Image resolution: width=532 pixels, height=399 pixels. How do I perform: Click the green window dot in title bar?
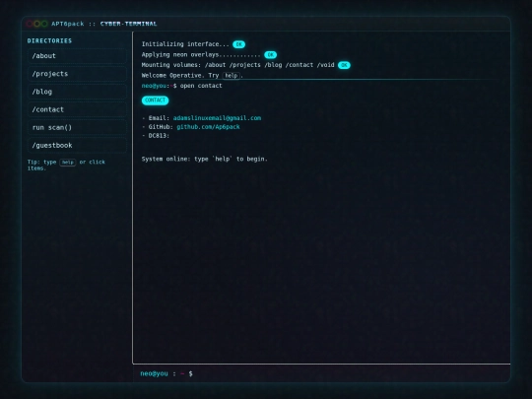tap(44, 24)
